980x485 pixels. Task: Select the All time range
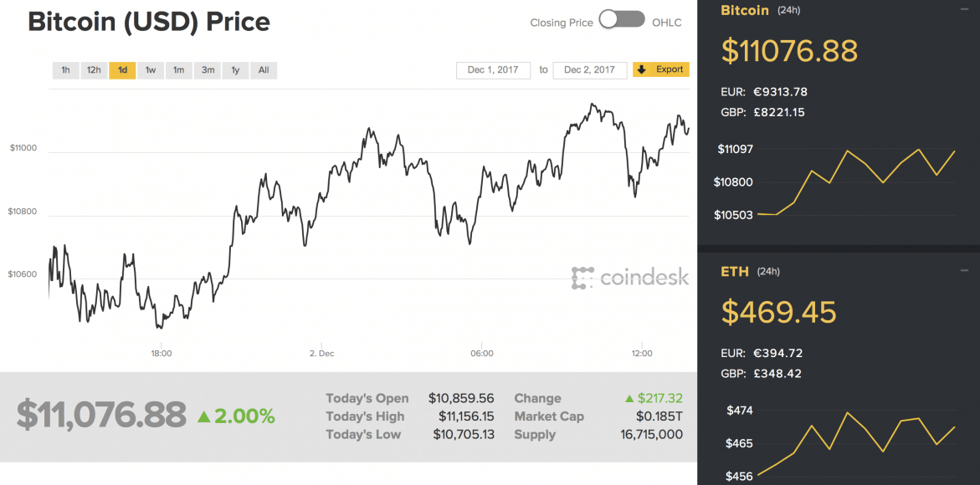[x=264, y=70]
